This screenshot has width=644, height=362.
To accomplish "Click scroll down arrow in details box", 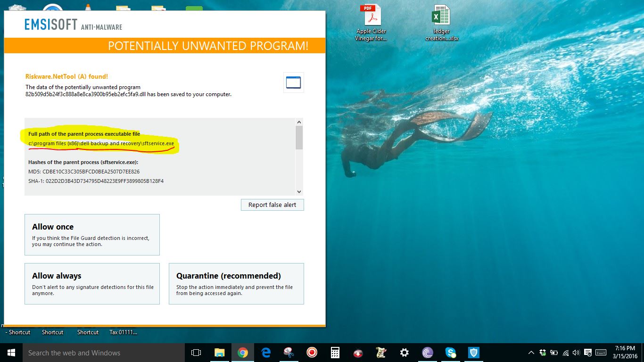I will tap(299, 191).
